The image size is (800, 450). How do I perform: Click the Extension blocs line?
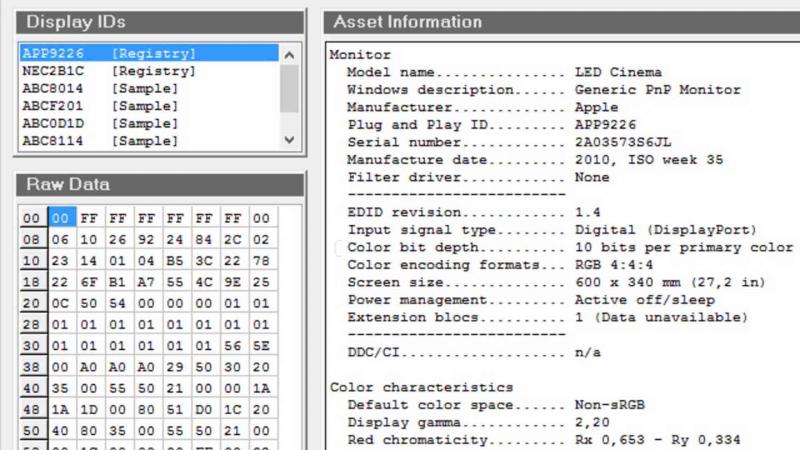coord(547,317)
